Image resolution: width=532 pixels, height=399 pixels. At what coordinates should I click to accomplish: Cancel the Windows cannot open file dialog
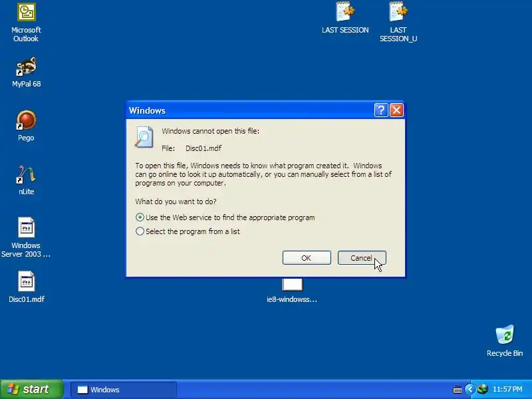tap(362, 258)
